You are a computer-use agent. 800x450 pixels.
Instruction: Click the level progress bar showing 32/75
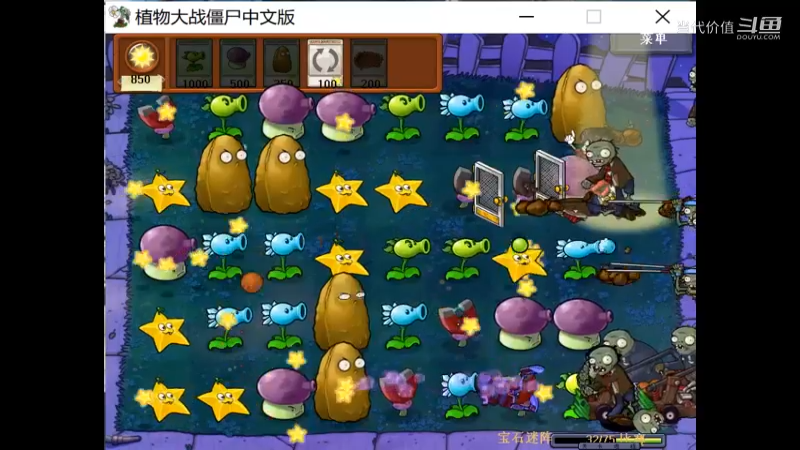[609, 440]
